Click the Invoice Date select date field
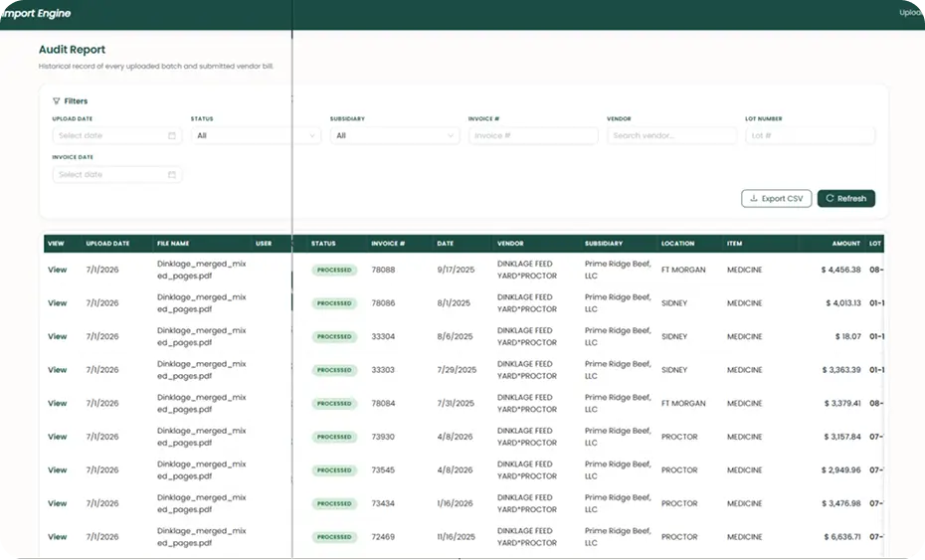Screen dimensions: 925x560 pyautogui.click(x=117, y=175)
